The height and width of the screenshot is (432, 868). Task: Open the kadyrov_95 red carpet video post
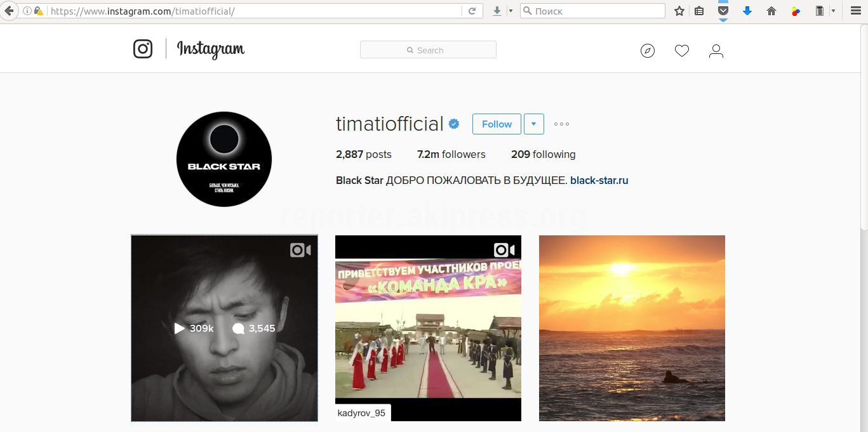click(x=428, y=328)
